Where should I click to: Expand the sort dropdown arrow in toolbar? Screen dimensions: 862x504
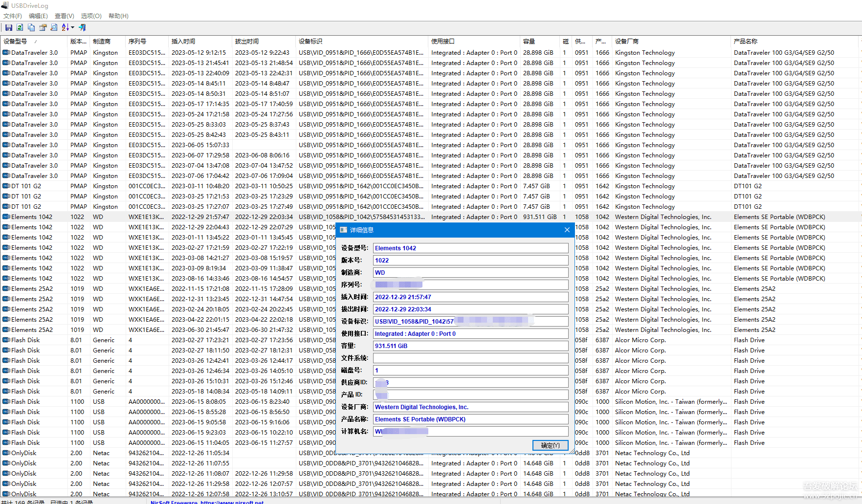pyautogui.click(x=72, y=28)
